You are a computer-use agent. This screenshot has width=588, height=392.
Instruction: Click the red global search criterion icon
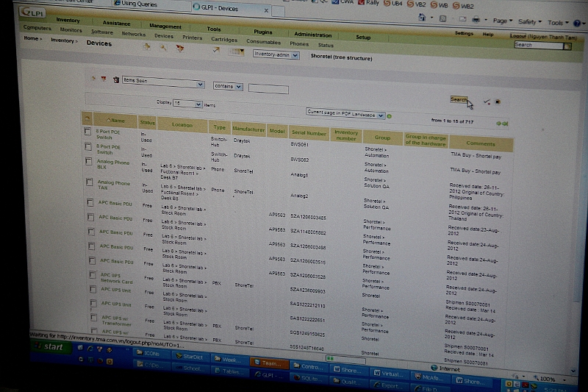[x=104, y=79]
